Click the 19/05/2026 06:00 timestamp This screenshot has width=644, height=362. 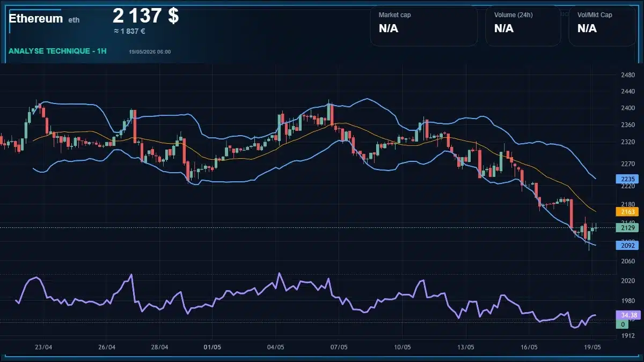(x=150, y=51)
